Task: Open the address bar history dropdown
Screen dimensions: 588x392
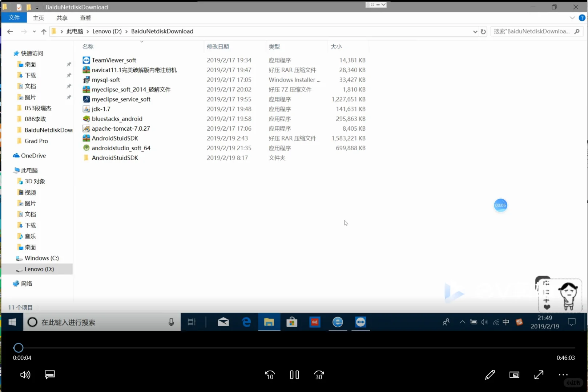Action: 475,32
